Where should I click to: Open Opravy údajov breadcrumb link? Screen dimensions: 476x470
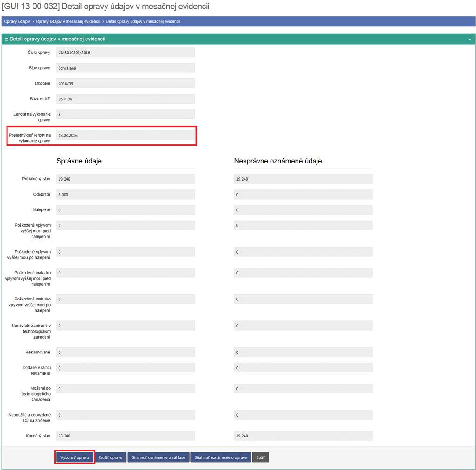[x=17, y=21]
